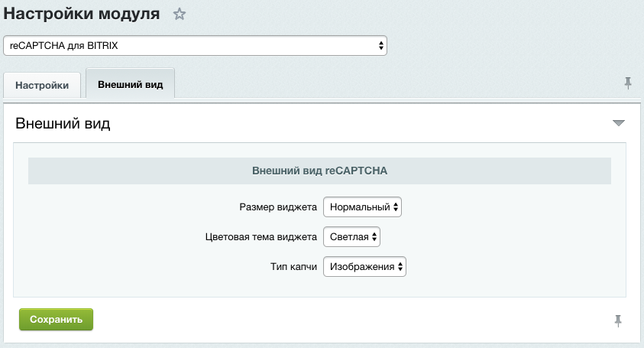The width and height of the screenshot is (644, 348).
Task: Click the Цветовая тема виджета label
Action: click(x=261, y=237)
